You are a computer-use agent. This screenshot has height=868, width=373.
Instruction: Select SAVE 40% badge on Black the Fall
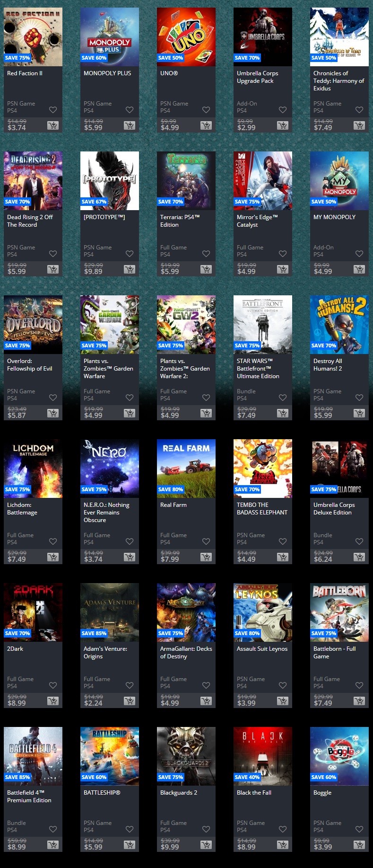pos(247,777)
